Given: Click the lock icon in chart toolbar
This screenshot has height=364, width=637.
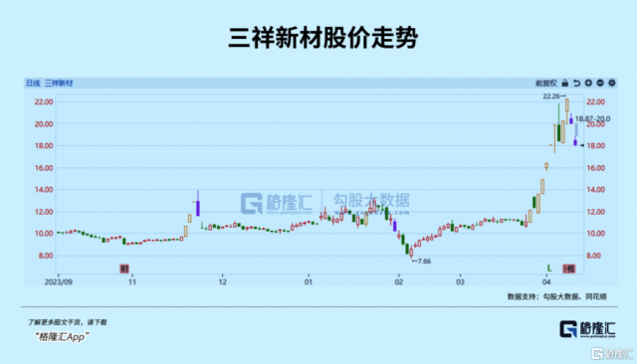Looking at the screenshot, I should click(x=564, y=83).
